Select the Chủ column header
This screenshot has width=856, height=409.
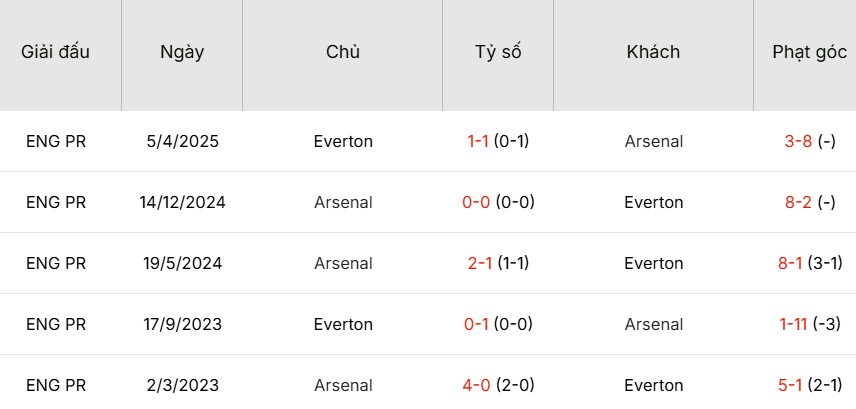(342, 53)
